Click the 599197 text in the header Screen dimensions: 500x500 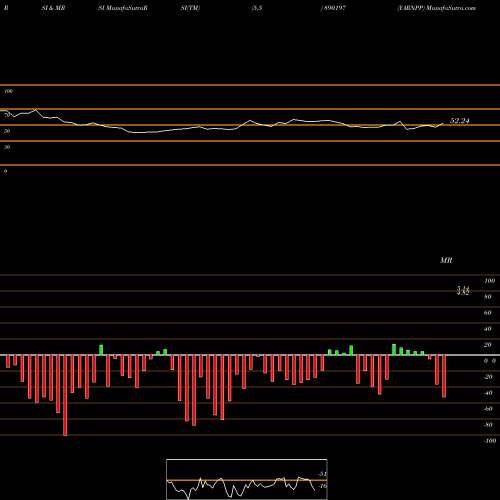[x=334, y=8]
